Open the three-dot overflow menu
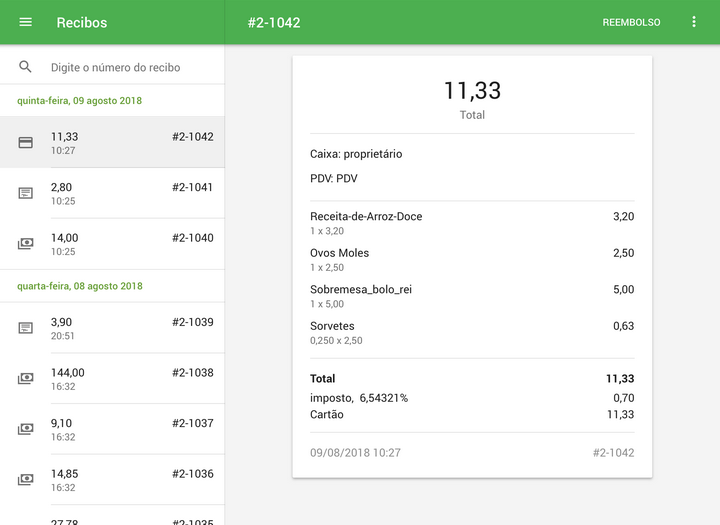720x525 pixels. [694, 22]
